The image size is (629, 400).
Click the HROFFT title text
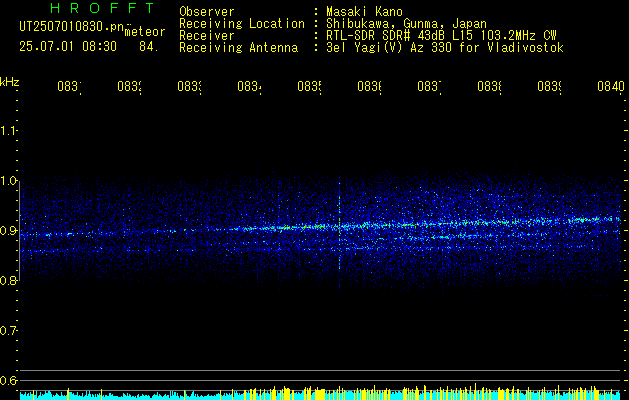point(102,8)
